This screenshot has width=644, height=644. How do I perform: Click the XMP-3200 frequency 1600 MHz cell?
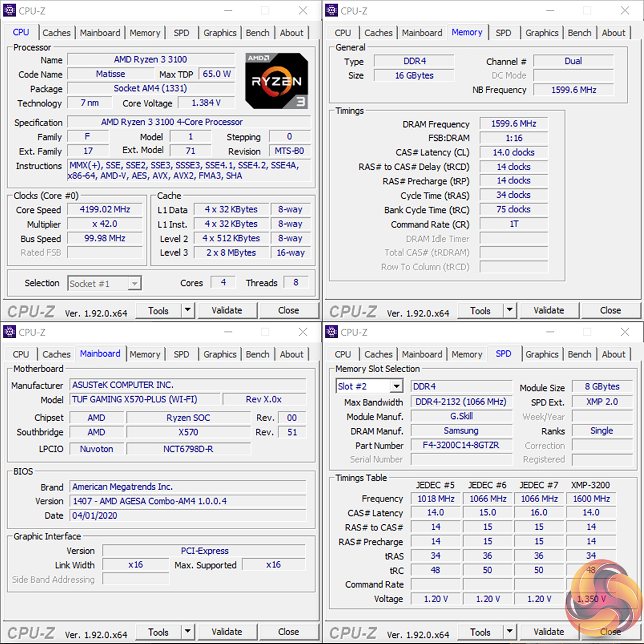[591, 499]
